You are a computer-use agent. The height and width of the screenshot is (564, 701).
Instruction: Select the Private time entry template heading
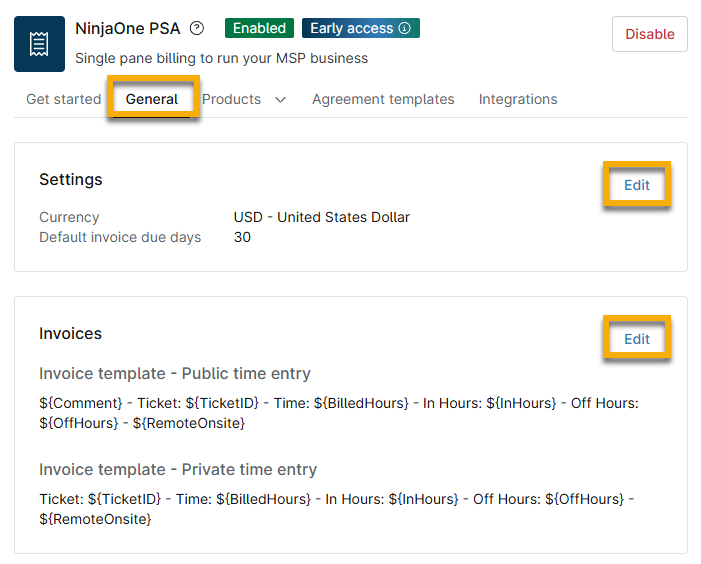coord(178,470)
